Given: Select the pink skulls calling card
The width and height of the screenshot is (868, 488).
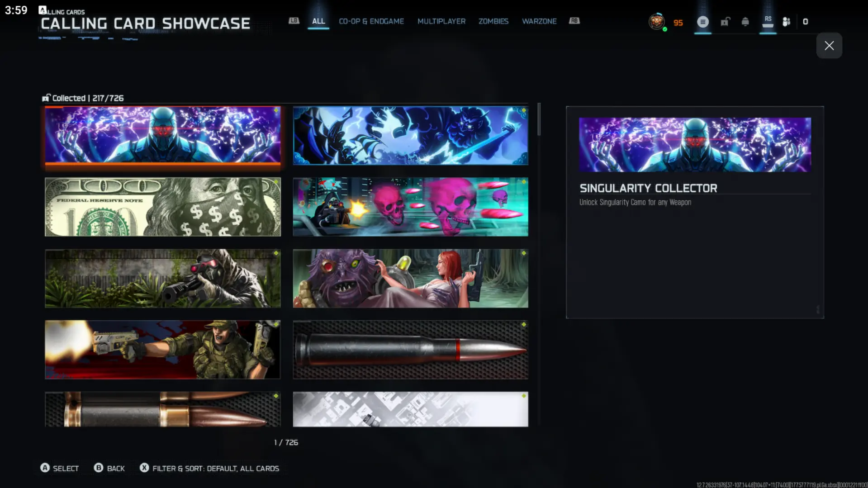Looking at the screenshot, I should coord(411,207).
